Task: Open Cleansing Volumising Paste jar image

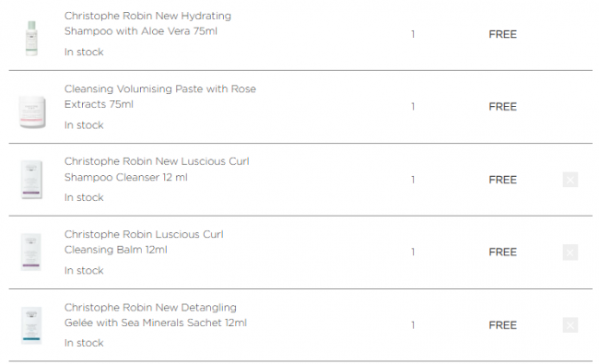Action: click(x=32, y=112)
